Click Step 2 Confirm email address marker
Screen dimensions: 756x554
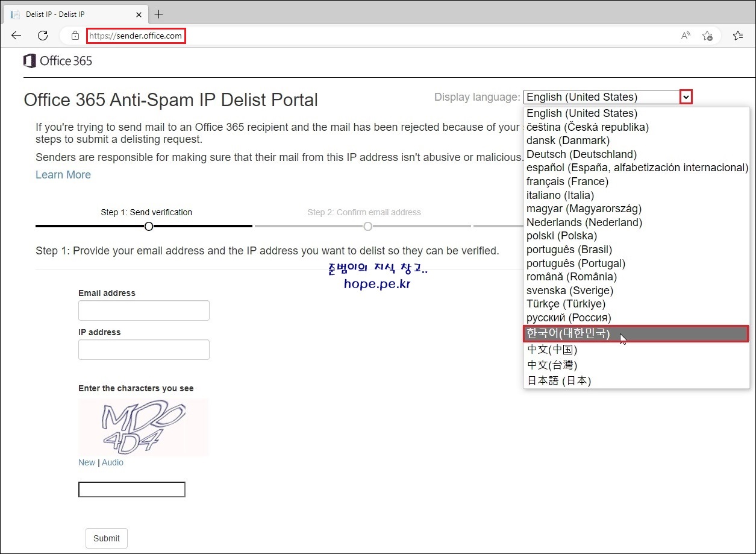coord(367,227)
